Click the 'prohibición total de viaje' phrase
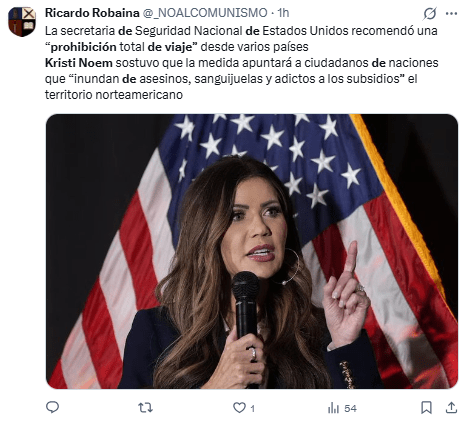 [x=121, y=47]
